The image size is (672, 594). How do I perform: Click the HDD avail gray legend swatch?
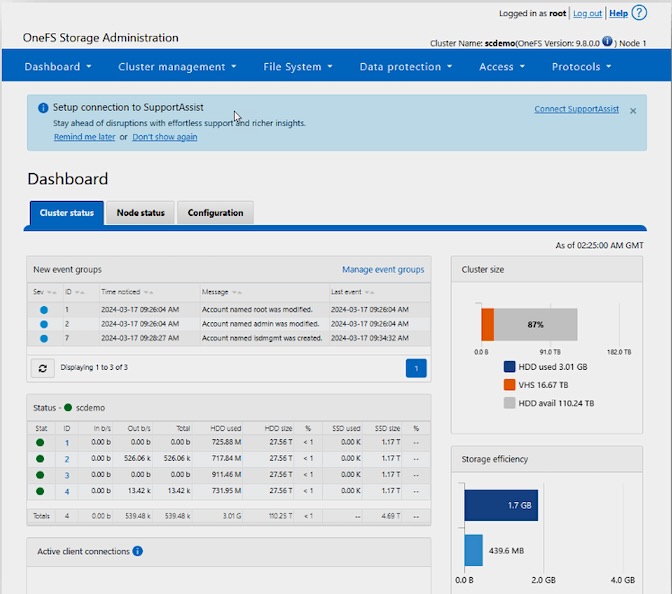tap(509, 403)
